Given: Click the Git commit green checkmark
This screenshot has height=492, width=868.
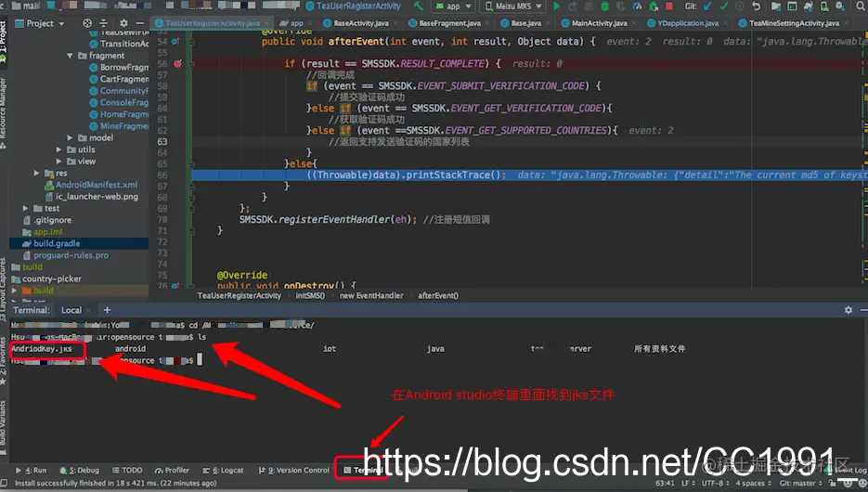Looking at the screenshot, I should [x=723, y=6].
